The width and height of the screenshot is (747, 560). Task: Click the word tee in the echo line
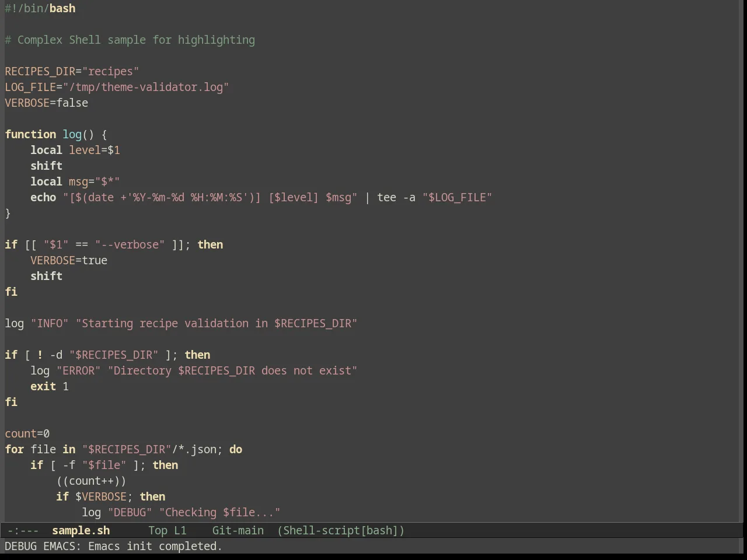coord(387,198)
